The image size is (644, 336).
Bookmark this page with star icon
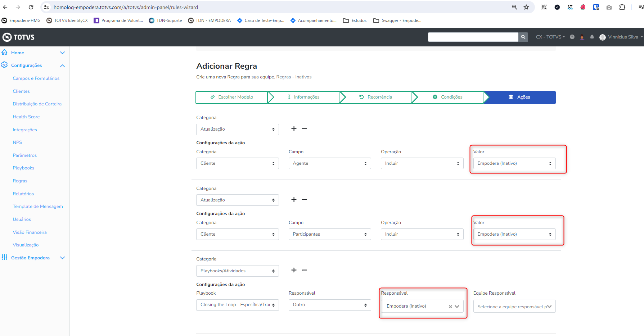coord(526,7)
